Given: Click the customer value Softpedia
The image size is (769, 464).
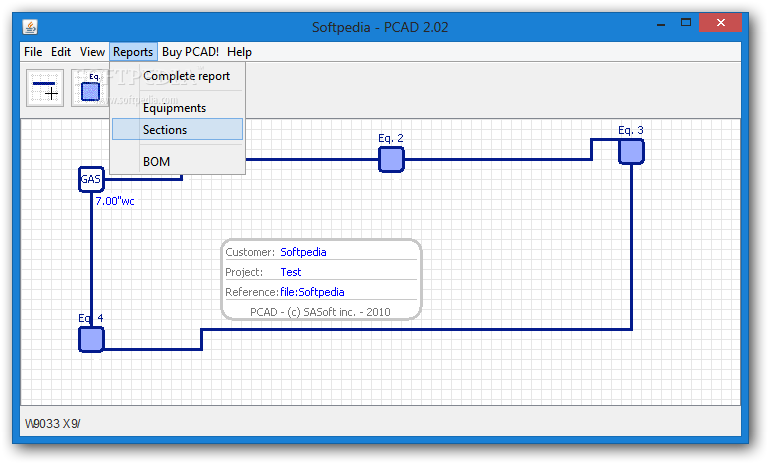Looking at the screenshot, I should coord(303,252).
